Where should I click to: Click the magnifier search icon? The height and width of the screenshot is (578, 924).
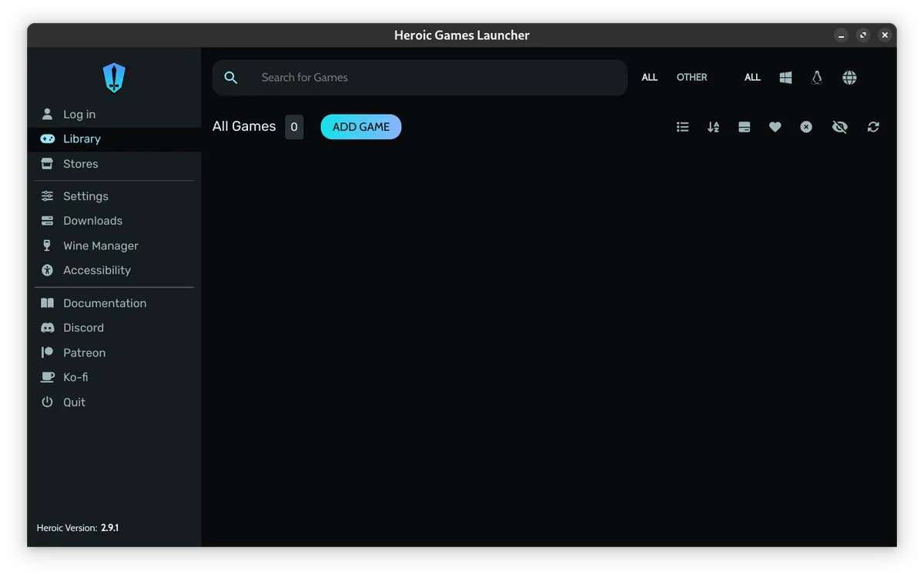(231, 78)
